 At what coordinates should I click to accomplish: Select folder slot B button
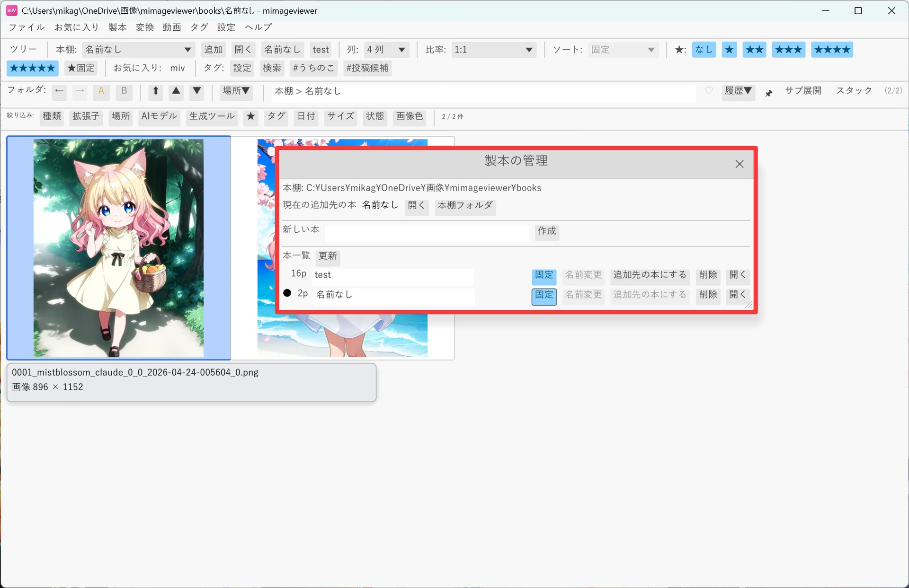[124, 91]
